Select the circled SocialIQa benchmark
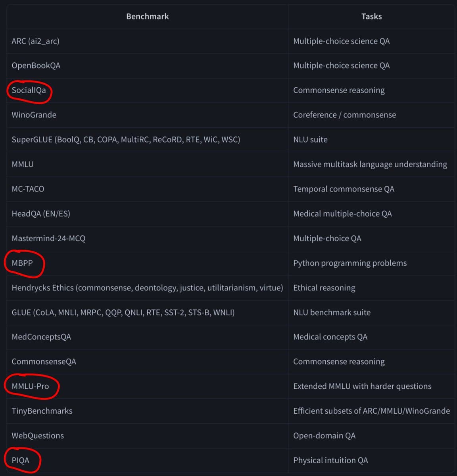 coord(29,90)
